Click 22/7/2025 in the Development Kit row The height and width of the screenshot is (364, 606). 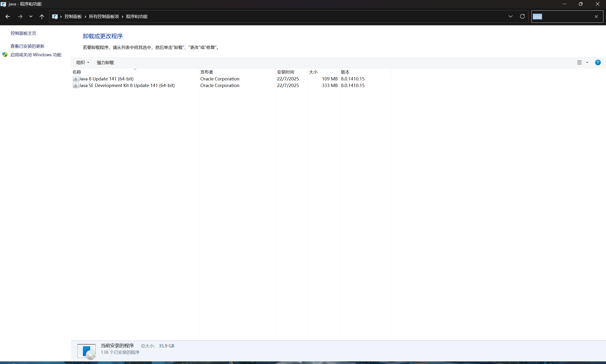(288, 85)
